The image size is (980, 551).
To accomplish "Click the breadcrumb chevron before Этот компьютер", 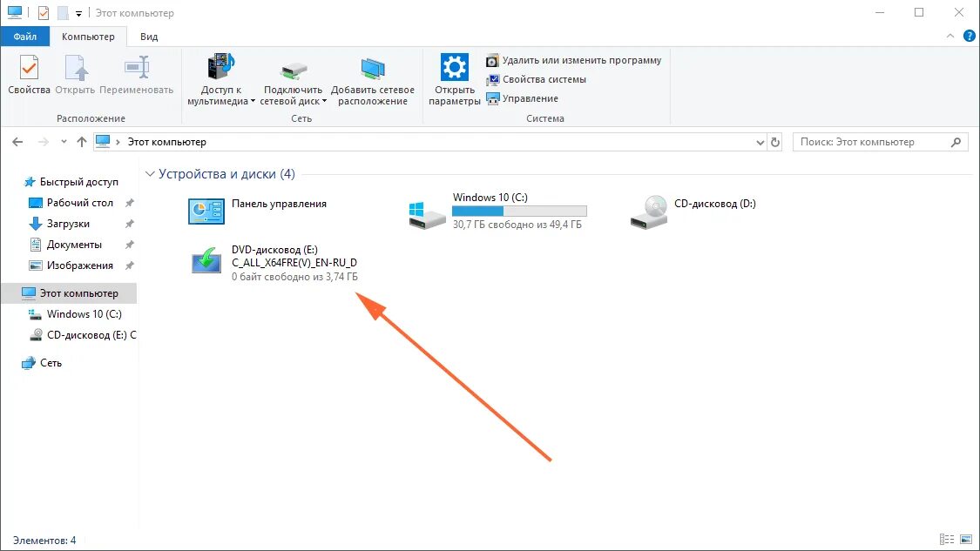I will (x=118, y=142).
